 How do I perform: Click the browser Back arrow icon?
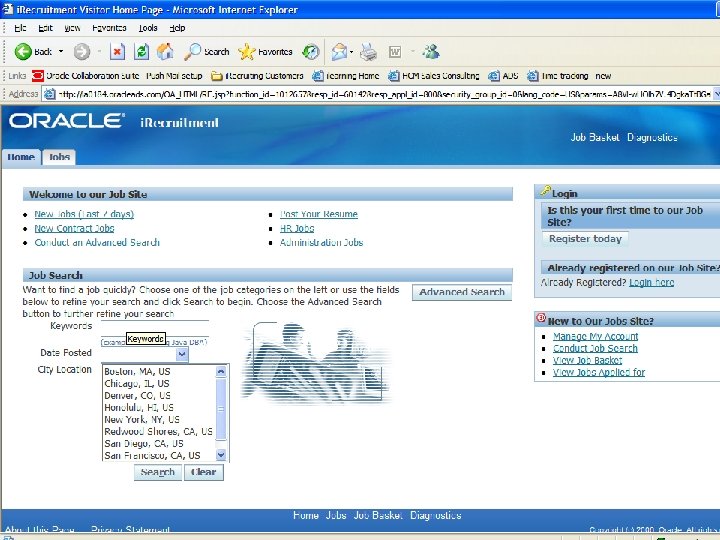pyautogui.click(x=22, y=52)
